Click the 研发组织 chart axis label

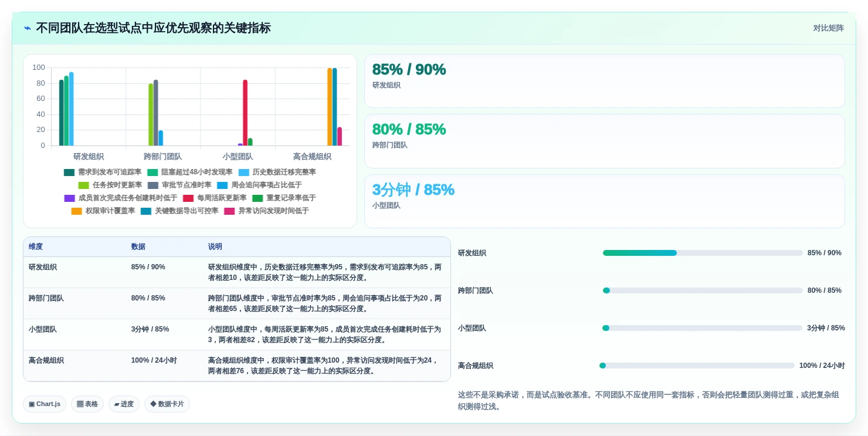point(89,157)
